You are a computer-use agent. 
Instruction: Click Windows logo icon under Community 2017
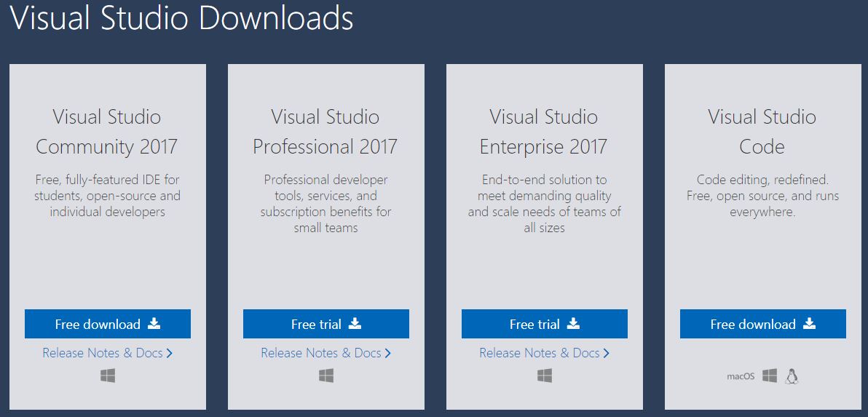point(108,376)
